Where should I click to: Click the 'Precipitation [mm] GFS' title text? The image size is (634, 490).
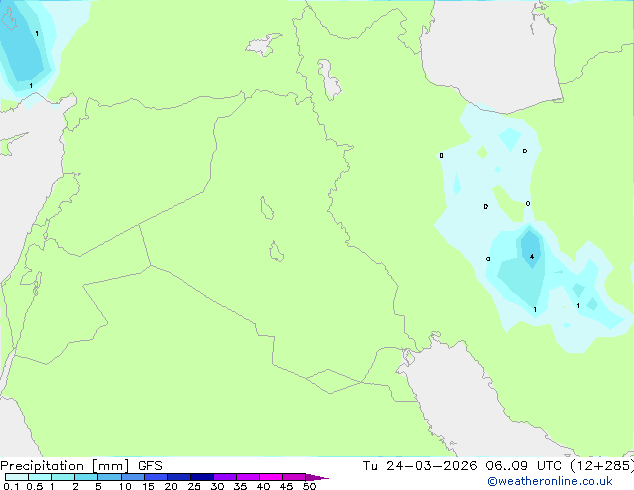[x=81, y=466]
